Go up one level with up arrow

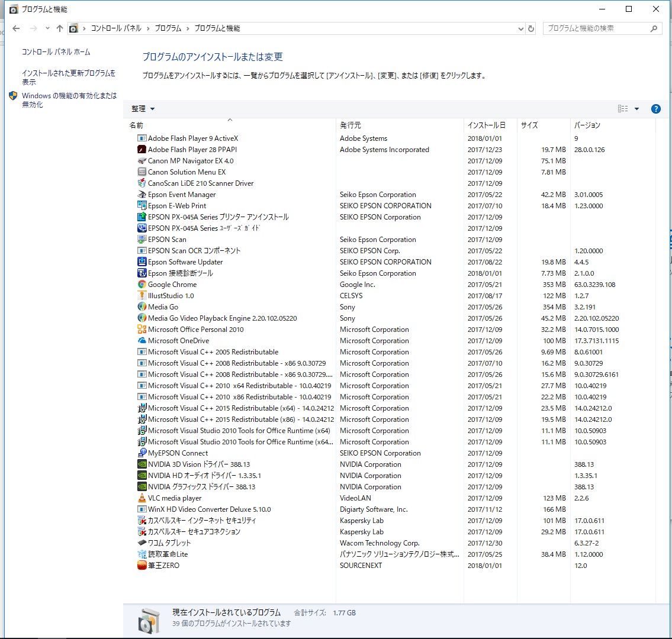59,28
